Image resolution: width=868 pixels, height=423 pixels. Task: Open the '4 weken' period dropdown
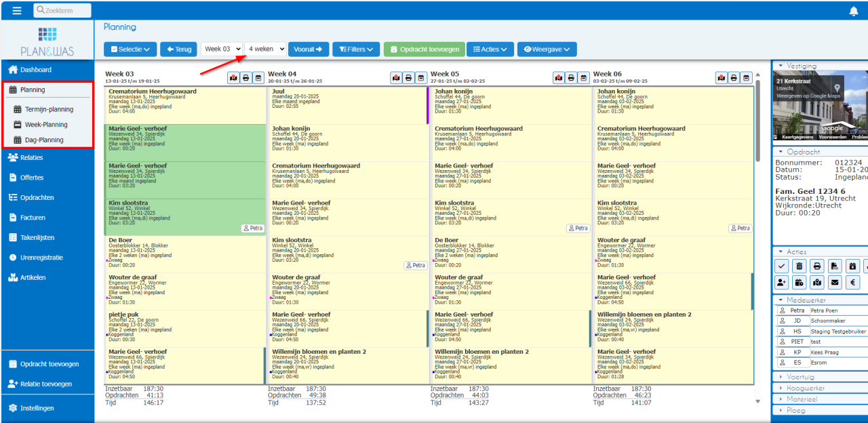click(x=265, y=49)
